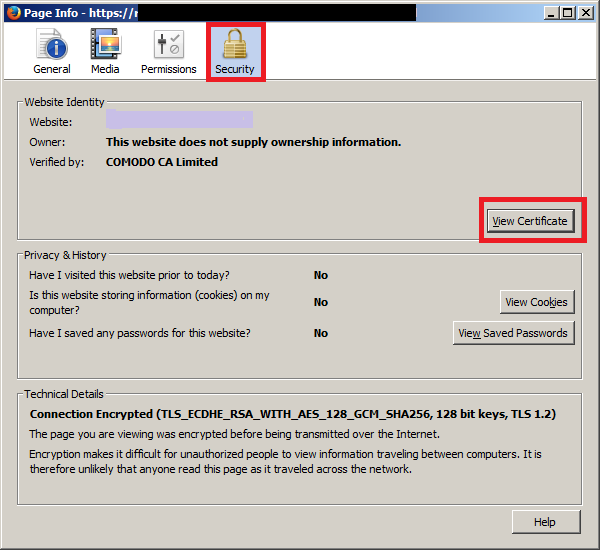The image size is (600, 550).
Task: Click the Privacy & History group label
Action: (65, 255)
